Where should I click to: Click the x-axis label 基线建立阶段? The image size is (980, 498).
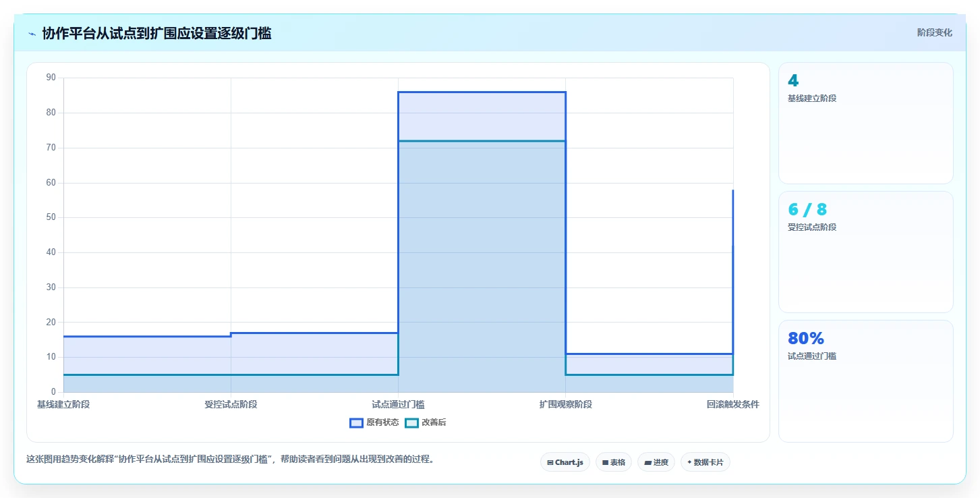tap(63, 404)
